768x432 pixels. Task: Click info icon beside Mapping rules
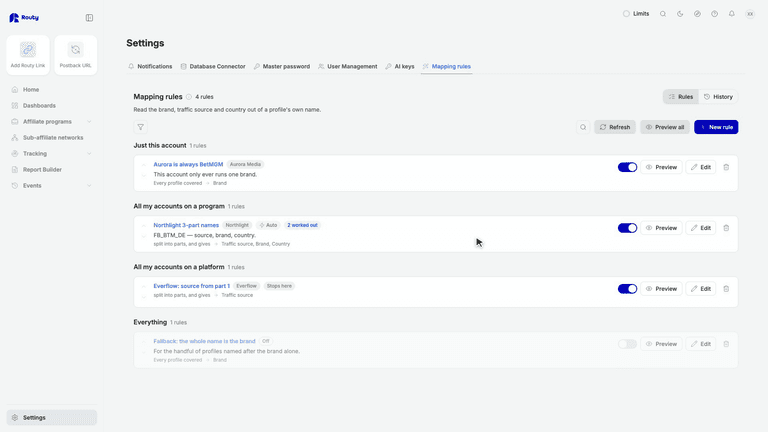tap(189, 97)
